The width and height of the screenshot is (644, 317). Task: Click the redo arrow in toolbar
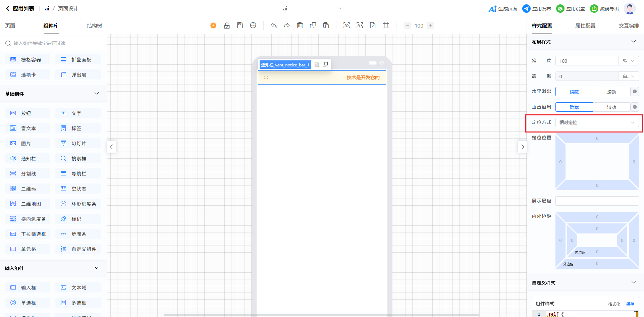tap(287, 25)
